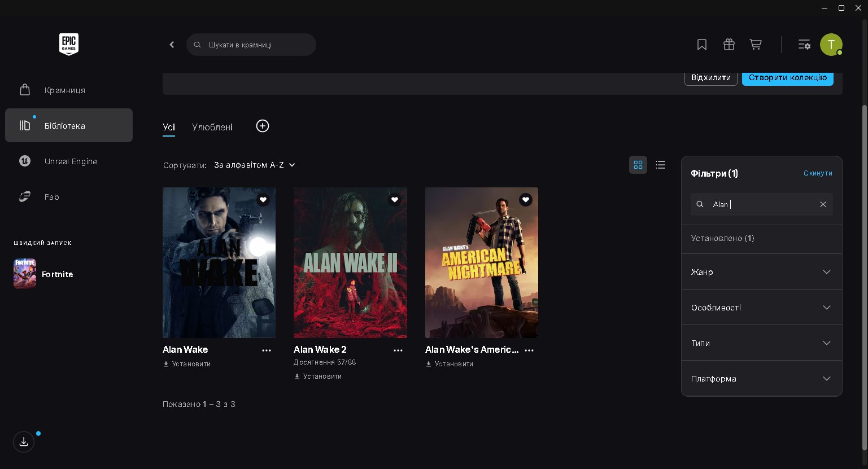The height and width of the screenshot is (469, 868).
Task: Expand the Особливості filter
Action: point(762,308)
